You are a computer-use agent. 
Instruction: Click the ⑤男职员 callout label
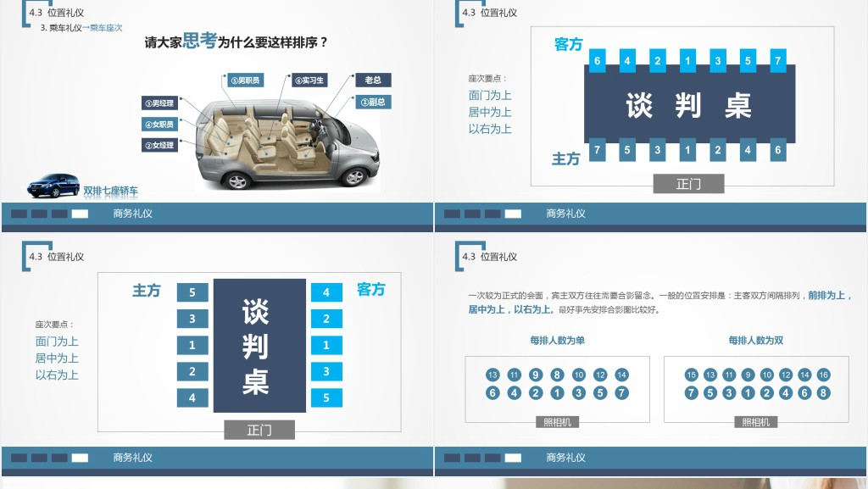[x=245, y=81]
